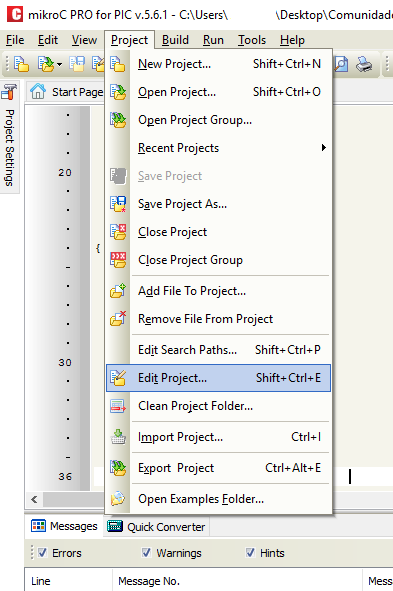Click the New Project toolbar icon
The height and width of the screenshot is (591, 393).
tap(21, 64)
